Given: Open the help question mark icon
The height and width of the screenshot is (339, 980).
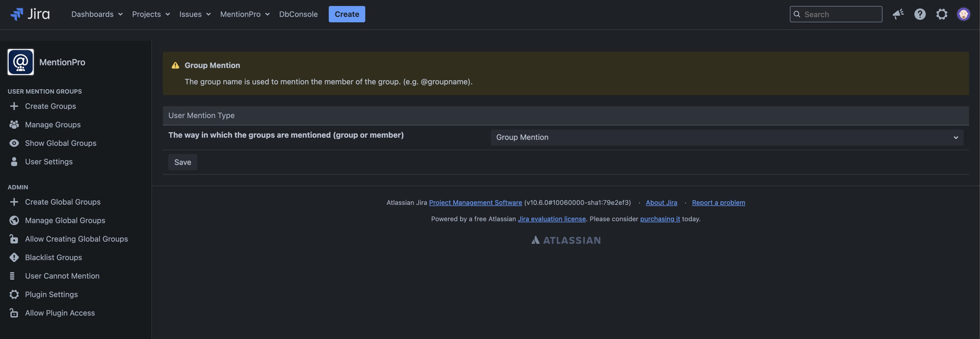Looking at the screenshot, I should coord(920,14).
